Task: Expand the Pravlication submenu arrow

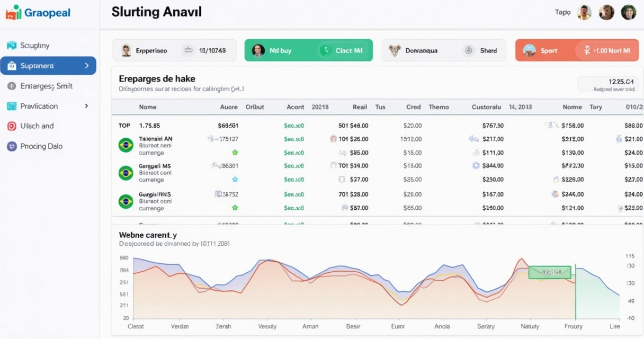Action: (86, 106)
